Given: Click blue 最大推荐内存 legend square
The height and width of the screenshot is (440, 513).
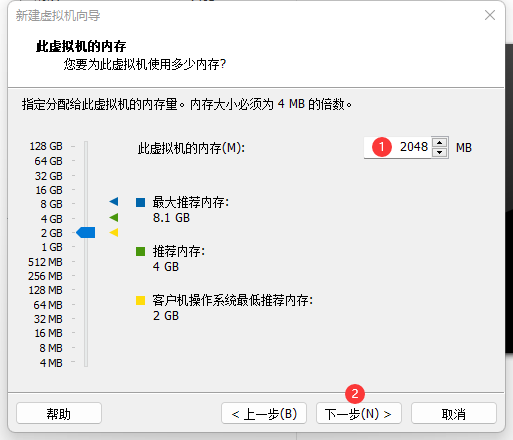Looking at the screenshot, I should click(140, 202).
